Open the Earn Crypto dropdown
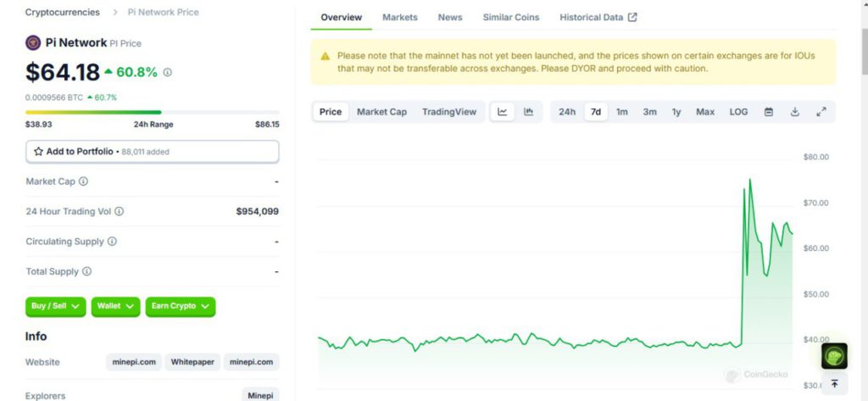This screenshot has width=868, height=401. click(x=180, y=306)
